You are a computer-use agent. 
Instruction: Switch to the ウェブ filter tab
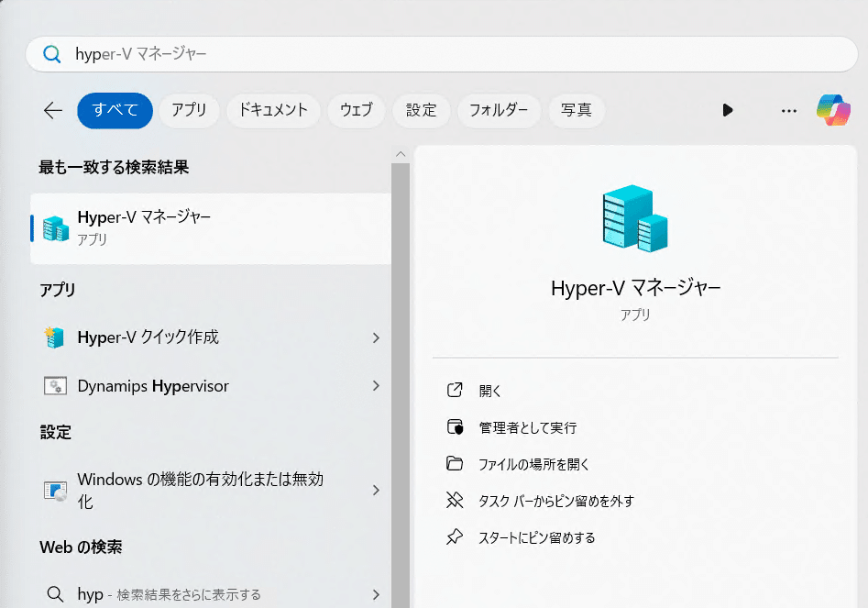pos(356,110)
